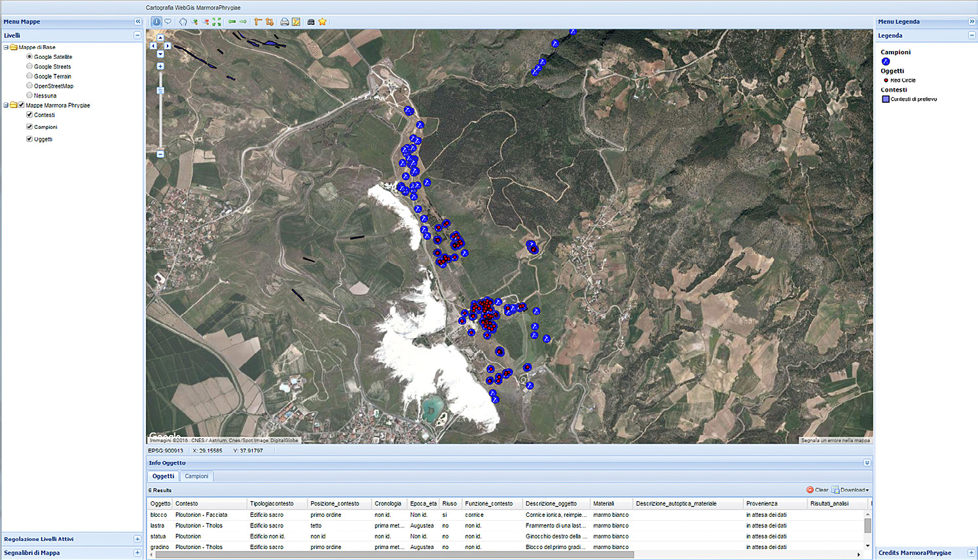Pan the map north with up arrow

click(160, 38)
